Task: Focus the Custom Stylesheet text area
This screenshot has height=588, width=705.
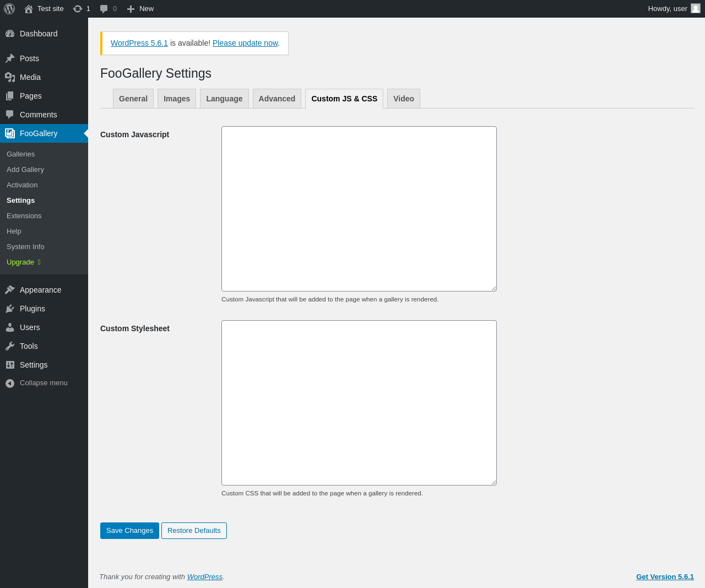Action: click(x=359, y=403)
